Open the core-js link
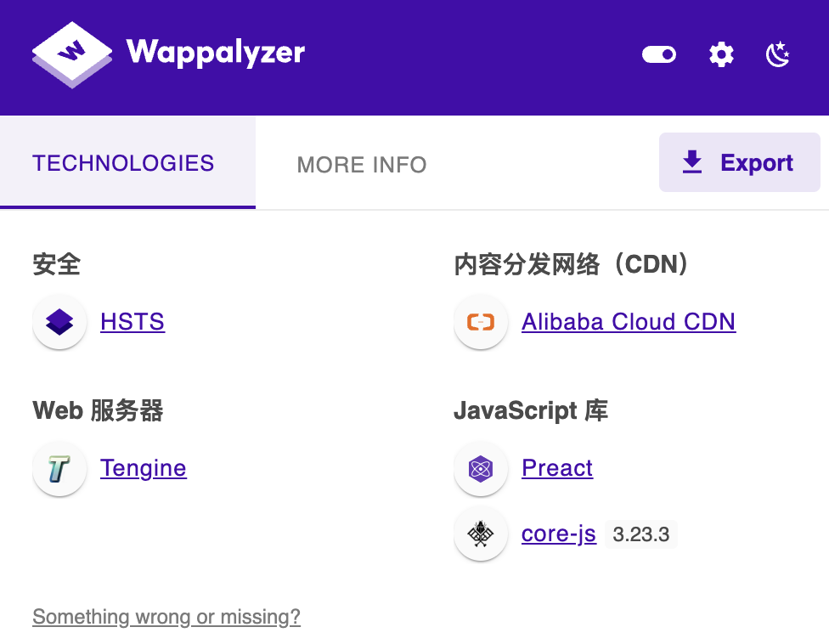 tap(559, 534)
